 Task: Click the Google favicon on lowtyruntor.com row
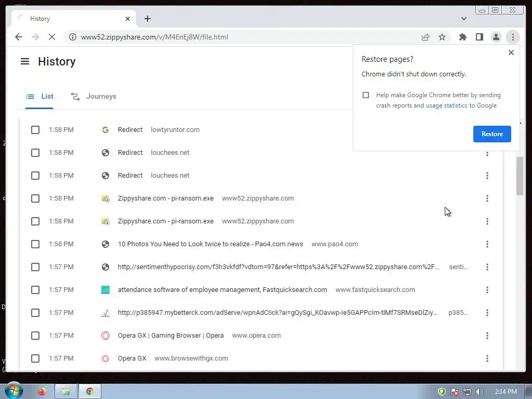105,129
